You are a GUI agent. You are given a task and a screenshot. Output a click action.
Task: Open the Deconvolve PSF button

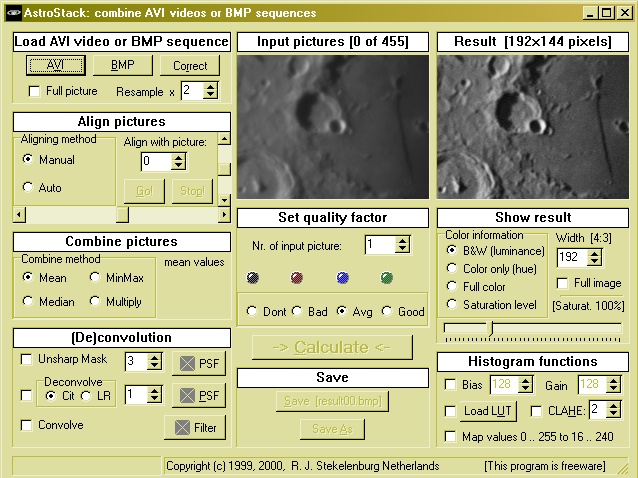(199, 396)
